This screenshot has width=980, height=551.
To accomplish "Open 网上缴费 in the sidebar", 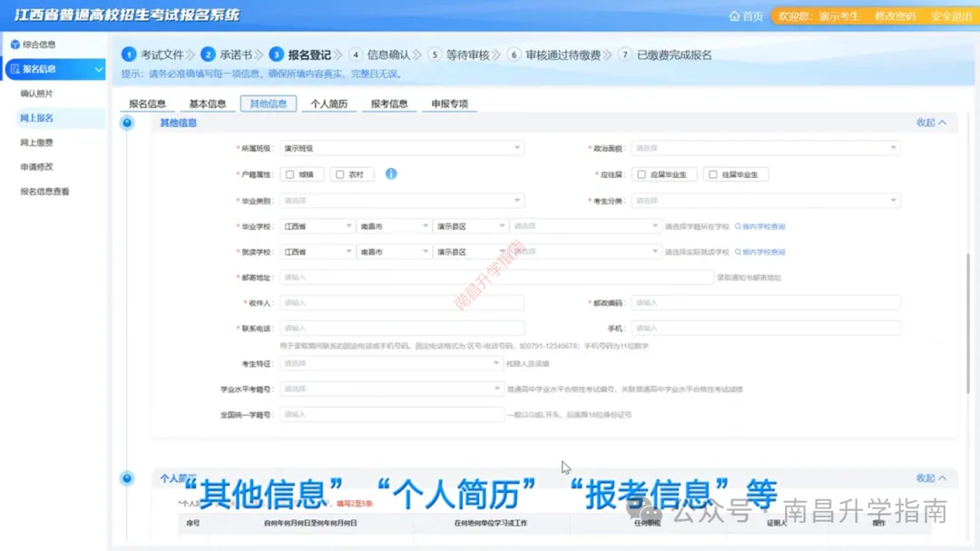I will click(36, 143).
